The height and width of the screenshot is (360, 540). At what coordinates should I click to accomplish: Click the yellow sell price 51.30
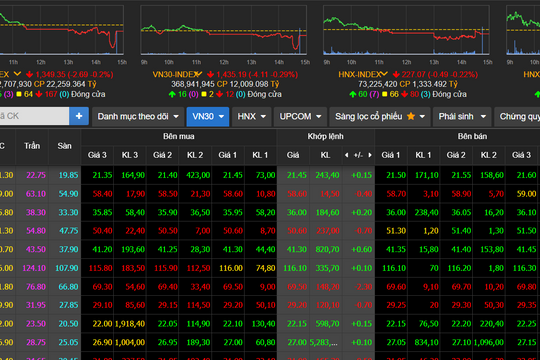(396, 231)
